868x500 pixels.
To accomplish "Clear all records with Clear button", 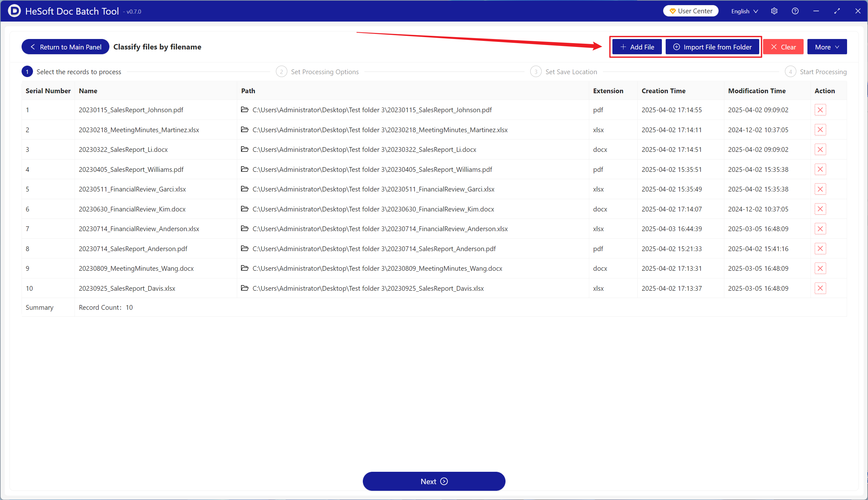I will pyautogui.click(x=783, y=47).
